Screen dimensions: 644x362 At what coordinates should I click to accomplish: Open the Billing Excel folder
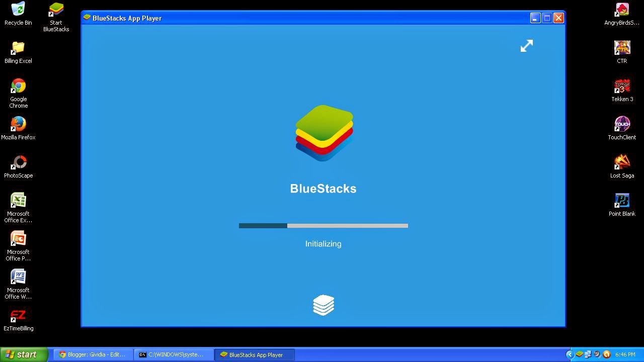pos(18,52)
